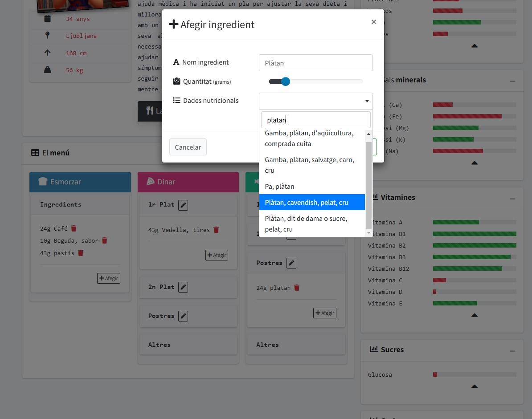532x419 pixels.
Task: Click the Glucosa progress bar
Action: [475, 374]
